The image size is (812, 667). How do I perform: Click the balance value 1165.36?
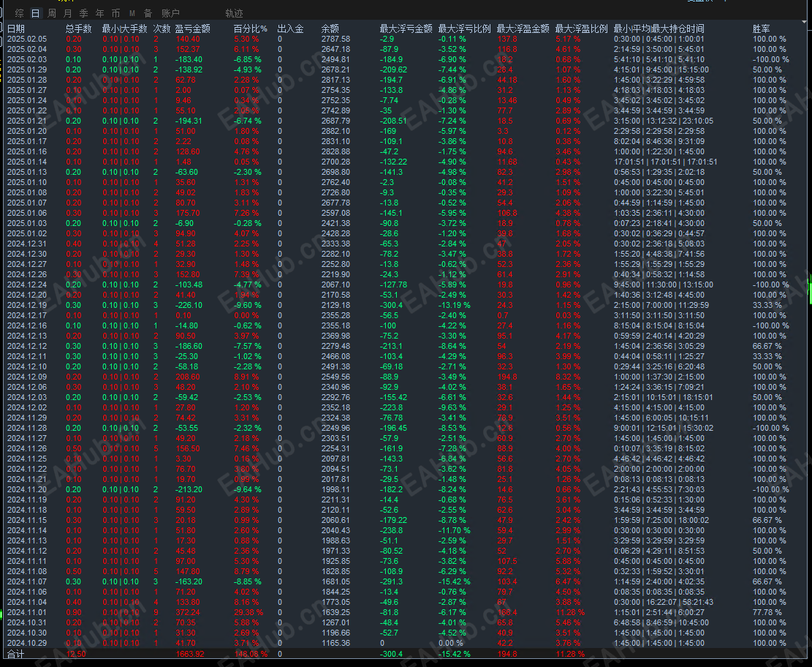pos(335,643)
